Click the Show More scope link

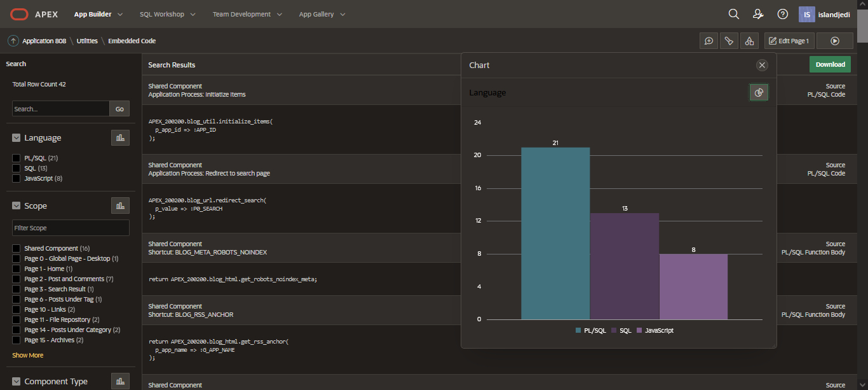28,355
